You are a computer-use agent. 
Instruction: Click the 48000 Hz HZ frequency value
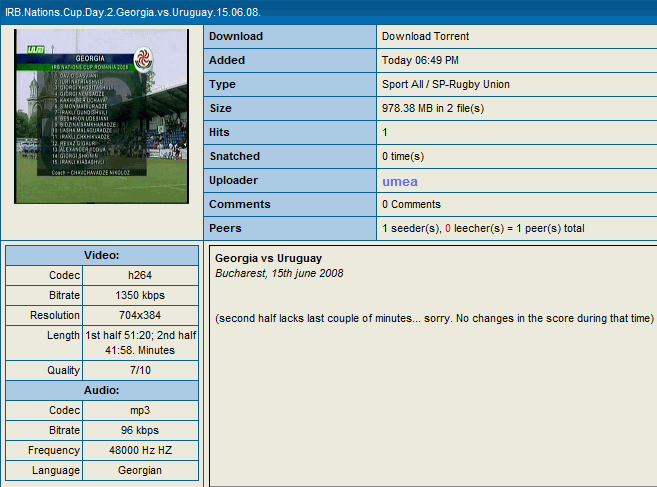click(140, 451)
